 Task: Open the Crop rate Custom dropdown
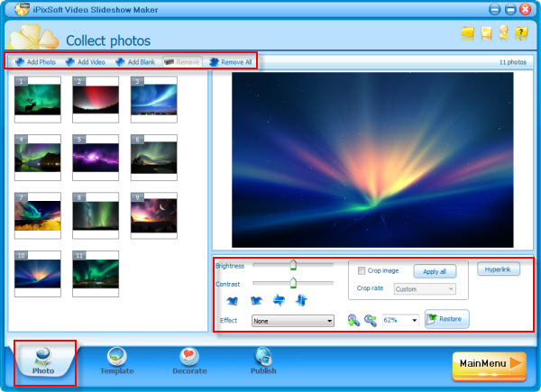425,289
